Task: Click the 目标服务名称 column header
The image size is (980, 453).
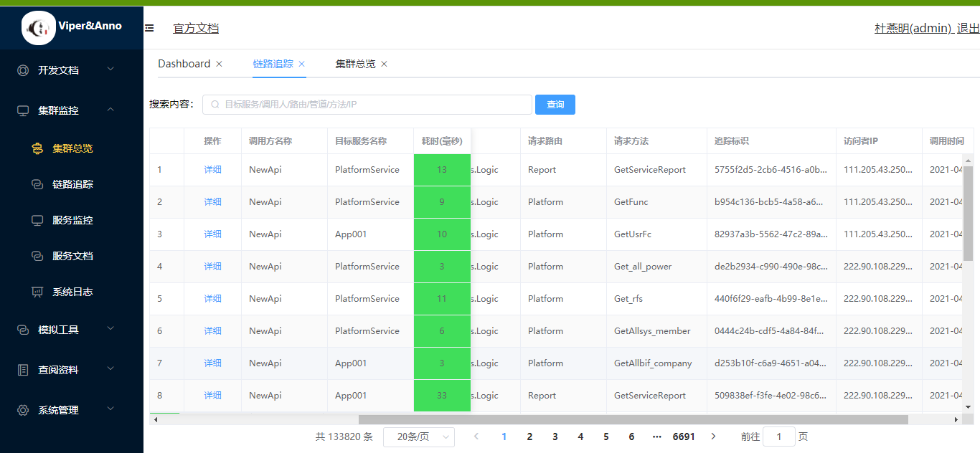Action: point(370,141)
